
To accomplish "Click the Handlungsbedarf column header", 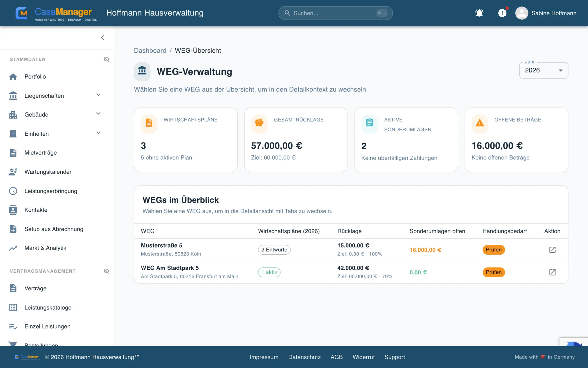I will click(505, 231).
